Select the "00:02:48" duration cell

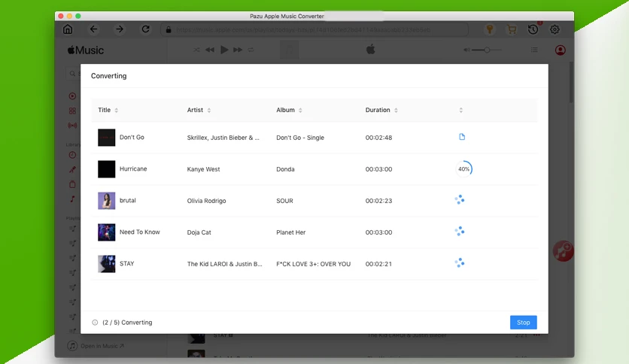tap(378, 138)
